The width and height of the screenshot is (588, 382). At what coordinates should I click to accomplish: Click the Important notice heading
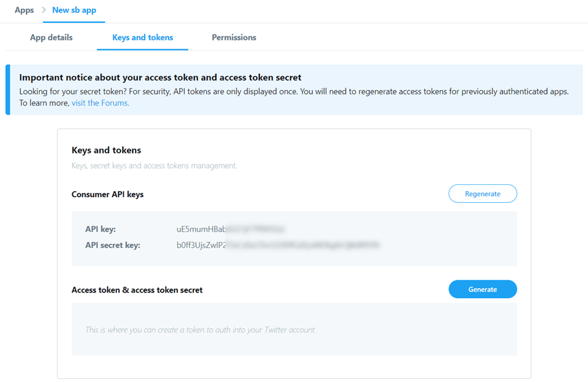pos(160,77)
